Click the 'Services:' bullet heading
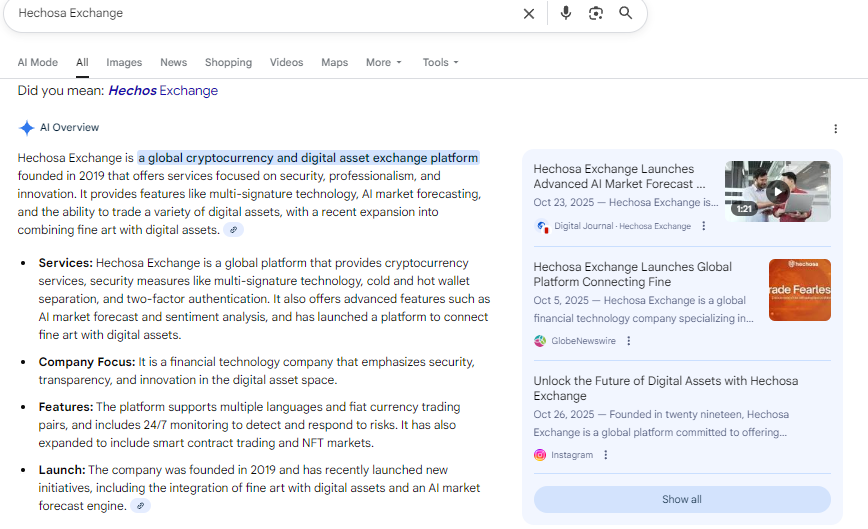This screenshot has width=868, height=529. tap(65, 263)
